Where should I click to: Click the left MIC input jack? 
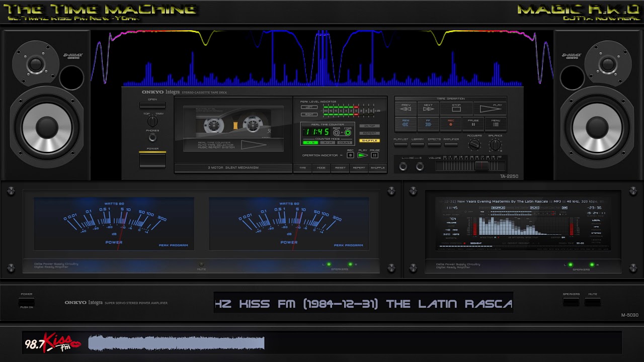[403, 166]
